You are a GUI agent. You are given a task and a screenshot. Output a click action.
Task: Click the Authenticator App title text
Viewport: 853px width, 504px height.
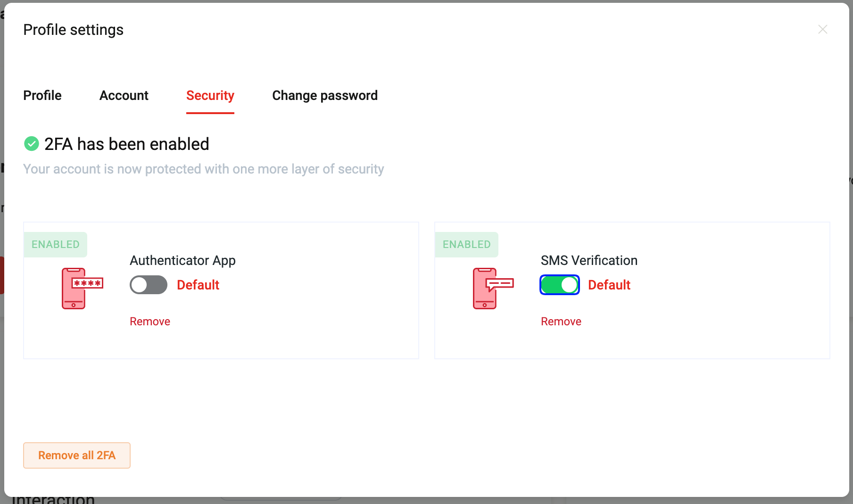coord(183,260)
